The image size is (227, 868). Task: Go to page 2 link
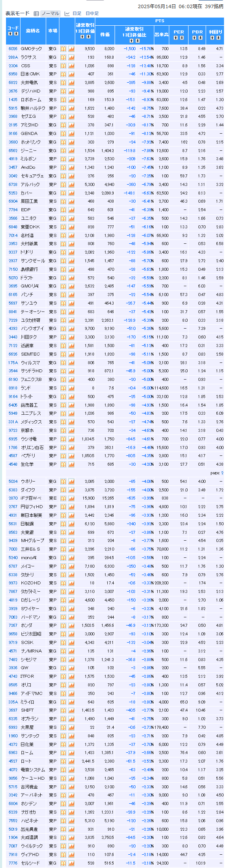[222, 473]
